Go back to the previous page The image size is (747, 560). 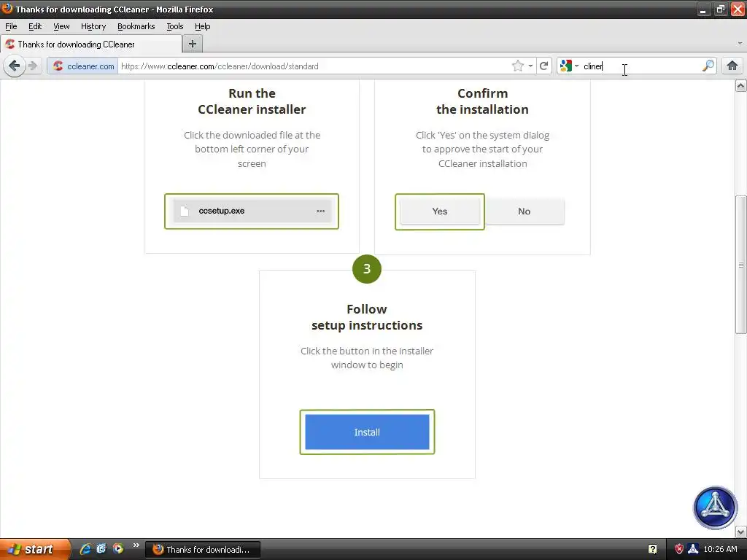15,66
